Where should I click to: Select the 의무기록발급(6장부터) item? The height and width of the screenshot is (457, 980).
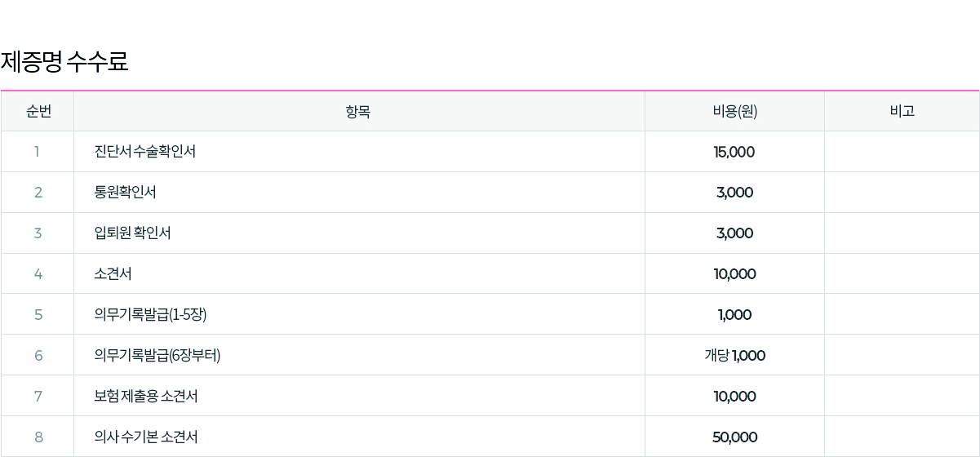[x=157, y=356]
